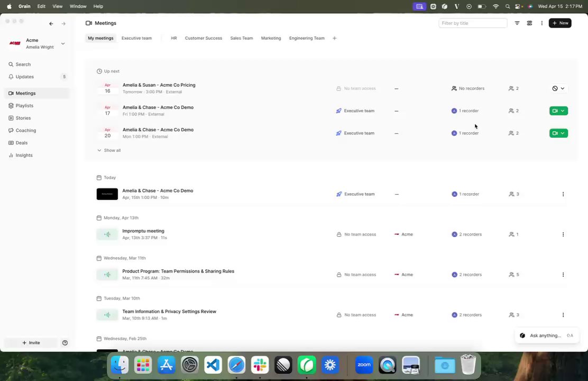This screenshot has width=588, height=381.
Task: Open the Impromptu meeting recording
Action: [143, 231]
